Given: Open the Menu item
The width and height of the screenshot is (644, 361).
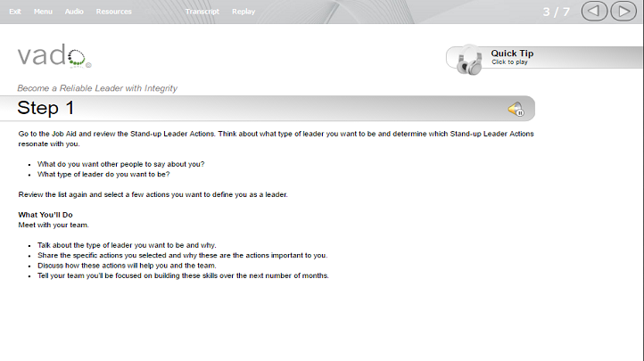Looking at the screenshot, I should point(43,12).
